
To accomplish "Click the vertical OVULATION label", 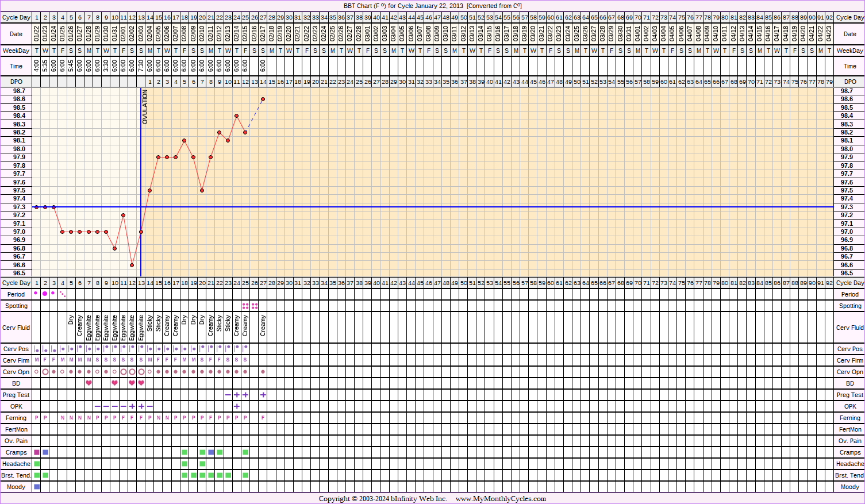I will click(x=145, y=107).
